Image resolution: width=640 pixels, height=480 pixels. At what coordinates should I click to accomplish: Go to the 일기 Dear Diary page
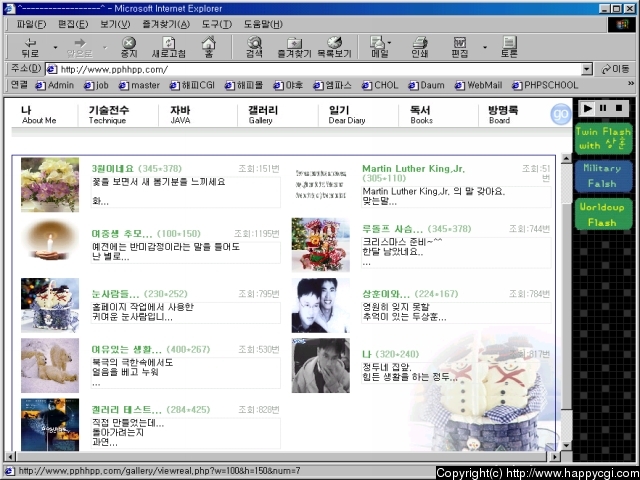347,115
